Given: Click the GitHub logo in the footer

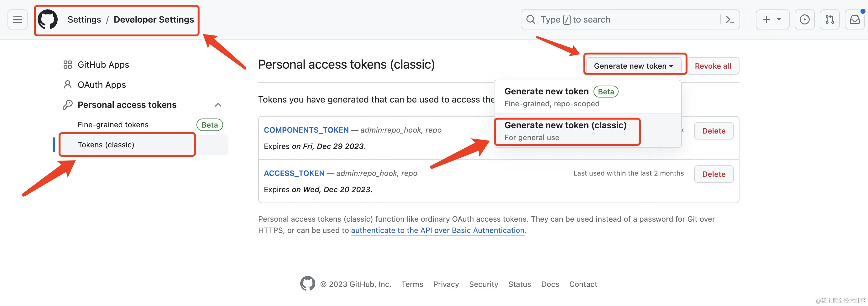Looking at the screenshot, I should (308, 284).
